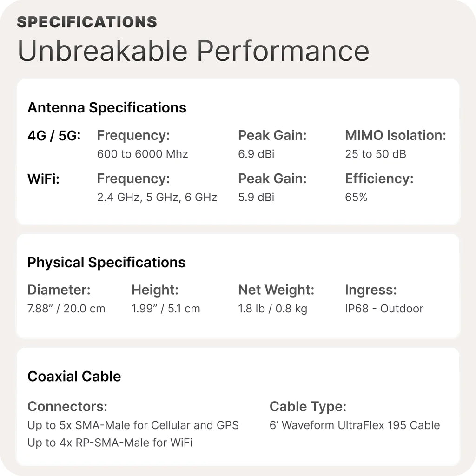This screenshot has height=476, width=476.
Task: Click the MIMO Isolation label
Action: (395, 136)
